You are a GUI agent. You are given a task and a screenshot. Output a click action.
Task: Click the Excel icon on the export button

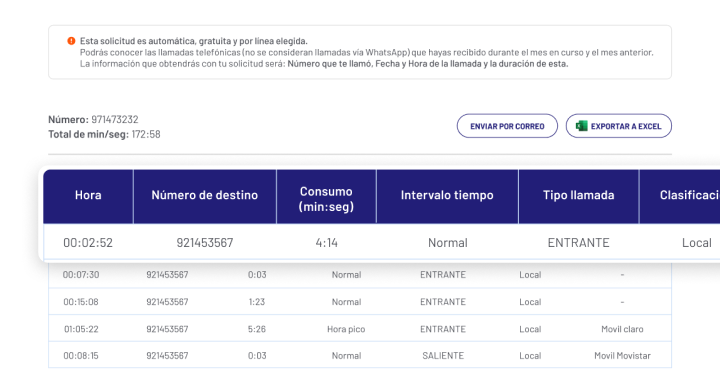pyautogui.click(x=581, y=126)
